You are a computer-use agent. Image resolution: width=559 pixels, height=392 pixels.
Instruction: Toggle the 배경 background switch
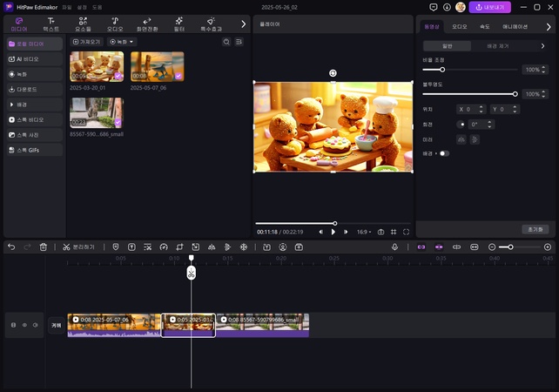point(443,153)
